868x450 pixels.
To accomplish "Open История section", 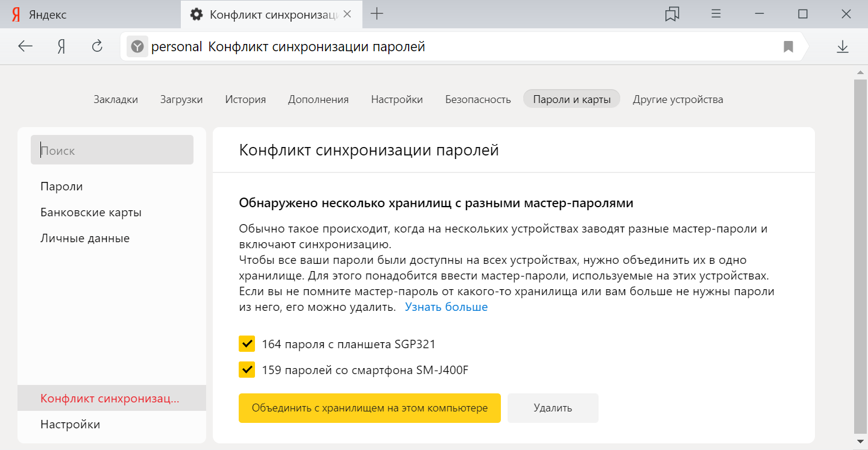I will point(245,99).
